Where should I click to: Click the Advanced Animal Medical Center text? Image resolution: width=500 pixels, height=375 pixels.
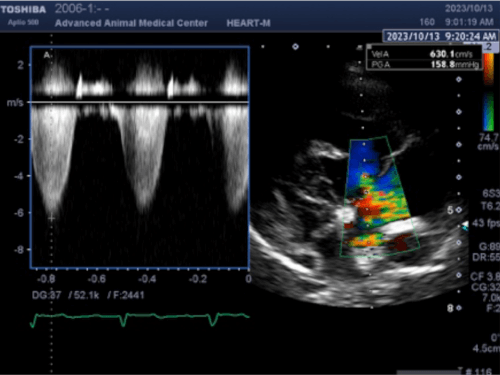click(x=131, y=23)
